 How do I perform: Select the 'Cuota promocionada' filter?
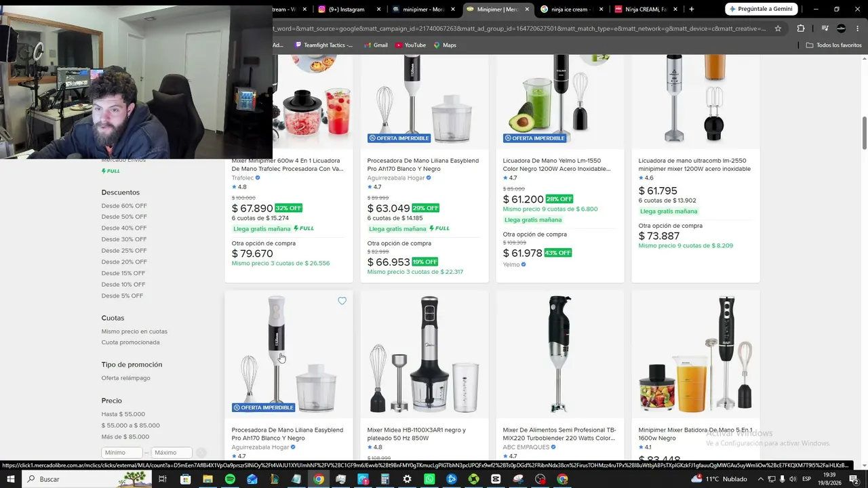tap(131, 342)
